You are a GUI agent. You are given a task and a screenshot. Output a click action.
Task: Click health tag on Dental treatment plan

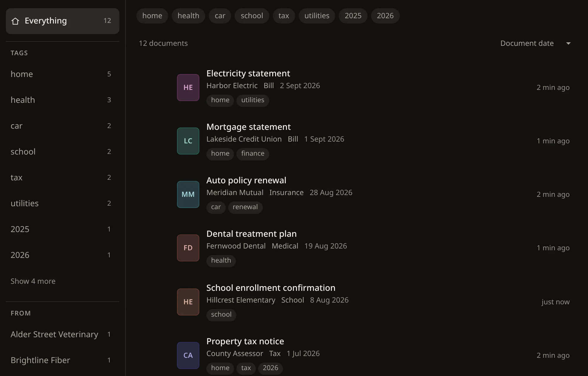221,261
